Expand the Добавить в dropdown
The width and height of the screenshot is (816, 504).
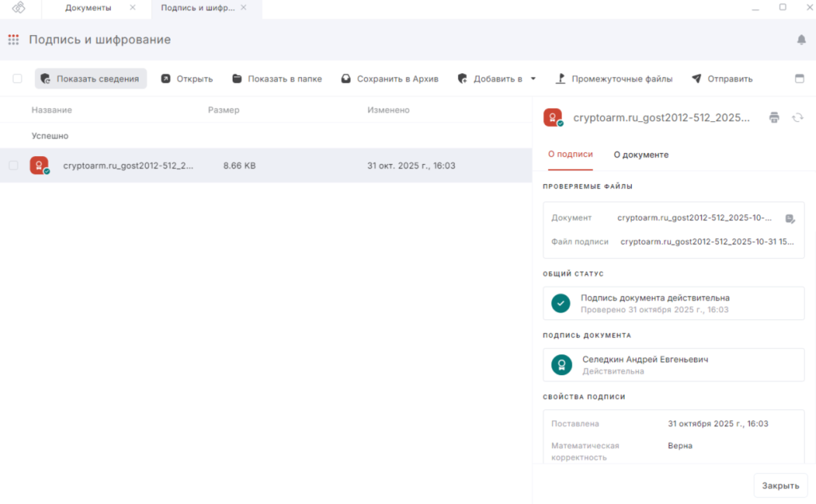[x=532, y=79]
